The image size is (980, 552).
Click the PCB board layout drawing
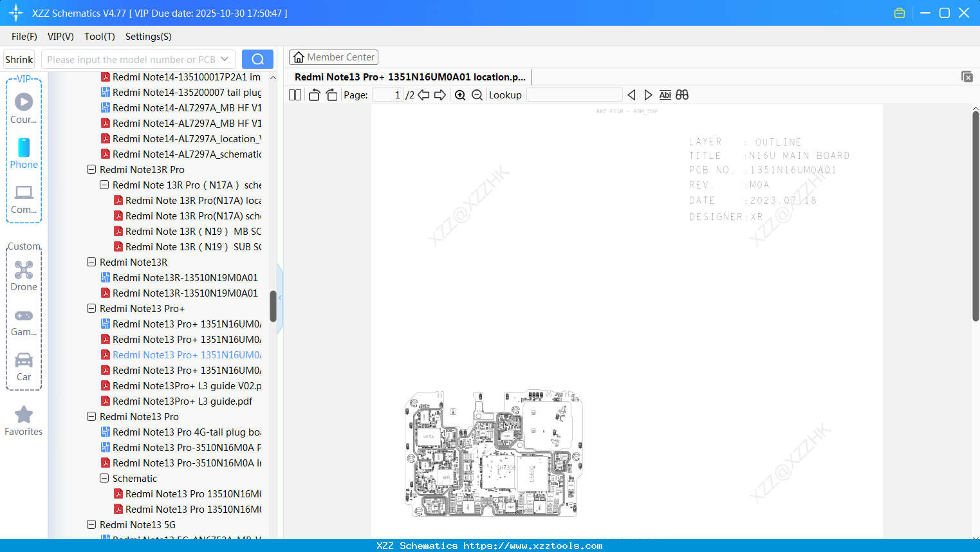(493, 453)
